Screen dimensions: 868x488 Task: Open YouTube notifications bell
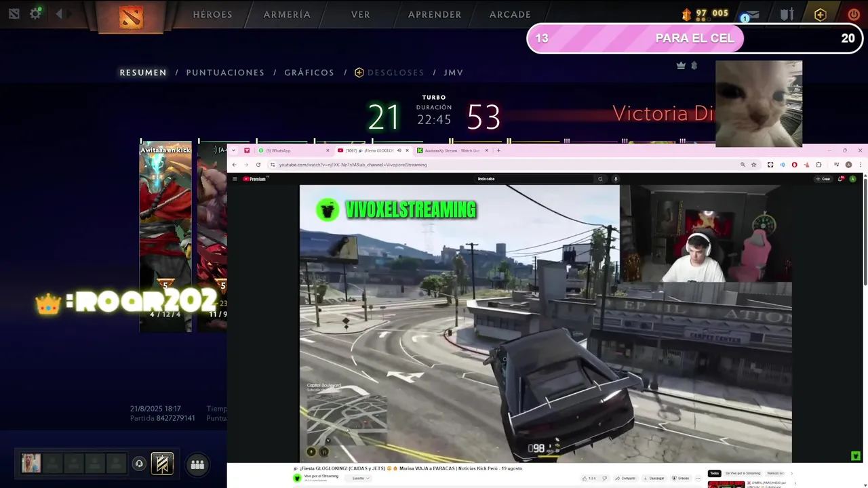click(x=841, y=179)
